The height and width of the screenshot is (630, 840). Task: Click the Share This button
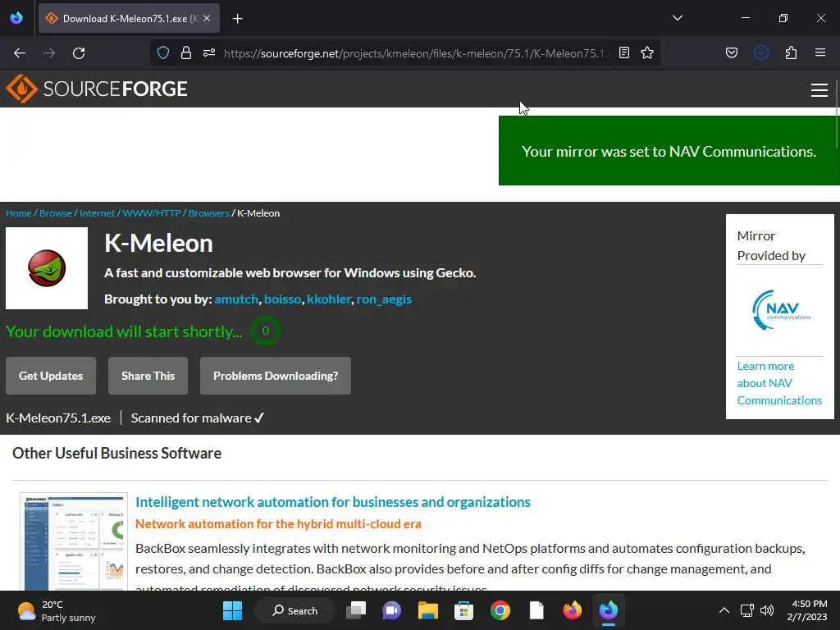pos(148,376)
